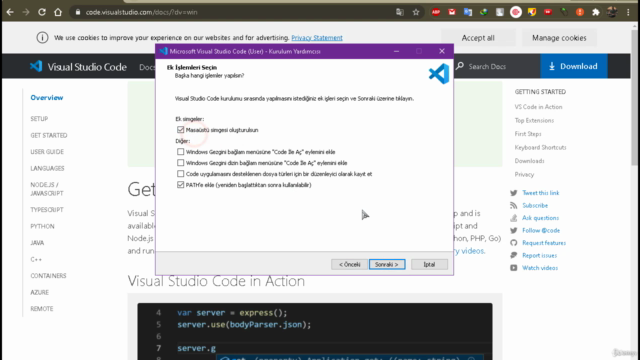Open the extensions puzzle icon
The height and width of the screenshot is (360, 640).
(596, 12)
